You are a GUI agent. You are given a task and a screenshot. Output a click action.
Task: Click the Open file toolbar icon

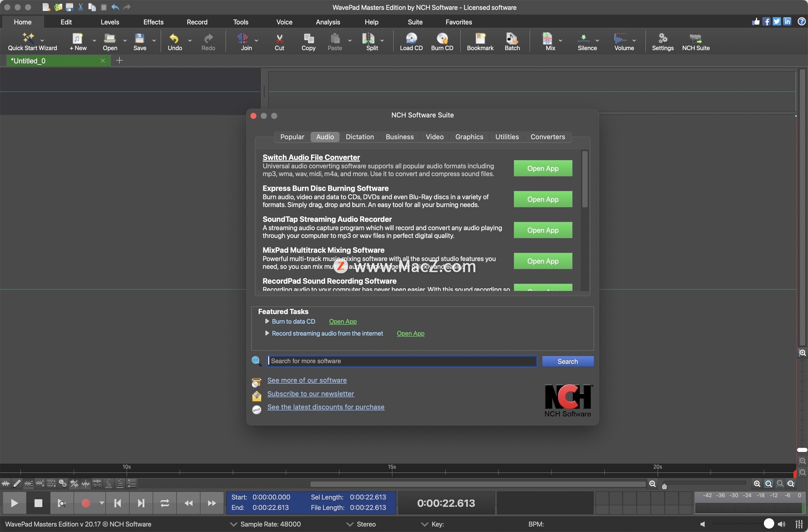click(110, 42)
